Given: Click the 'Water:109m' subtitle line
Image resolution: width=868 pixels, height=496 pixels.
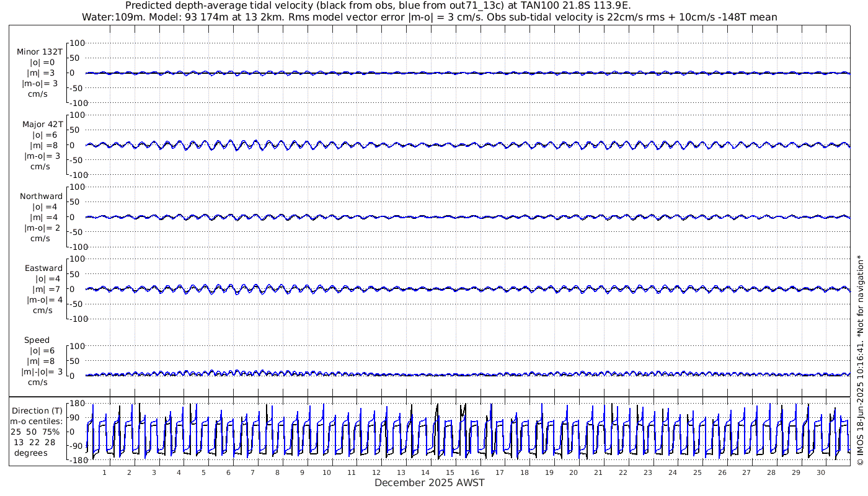Looking at the screenshot, I should 429,17.
